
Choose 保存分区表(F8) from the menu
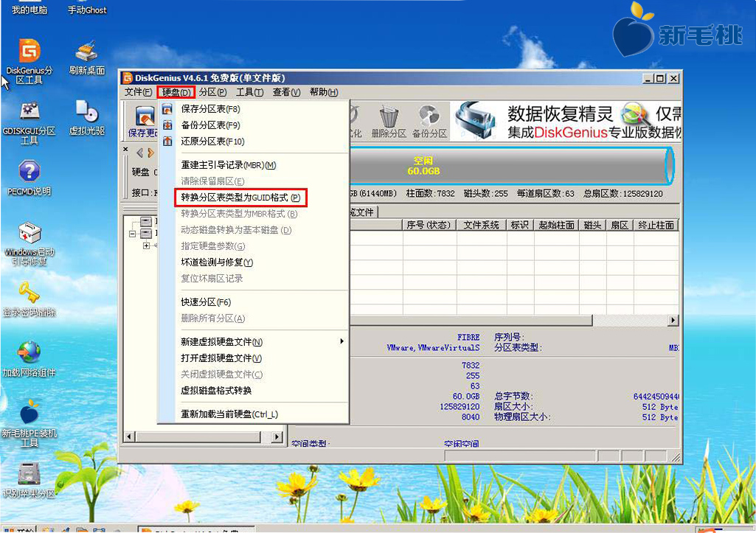point(254,109)
